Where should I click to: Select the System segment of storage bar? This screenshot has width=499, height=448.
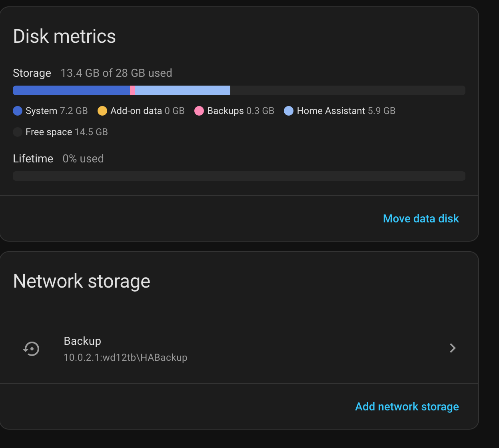click(x=71, y=90)
